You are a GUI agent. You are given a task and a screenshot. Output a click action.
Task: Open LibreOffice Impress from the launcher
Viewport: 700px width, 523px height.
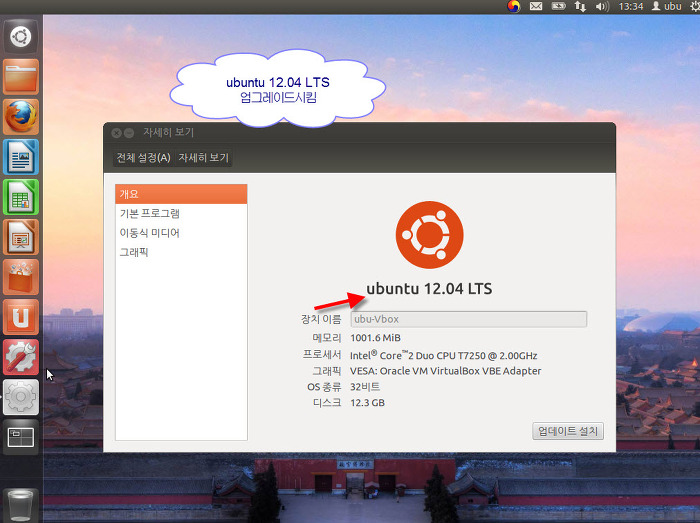[21, 237]
